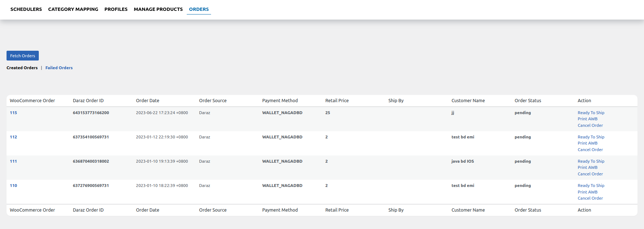This screenshot has height=229, width=644.
Task: Go to the Profiles tab
Action: 116,9
